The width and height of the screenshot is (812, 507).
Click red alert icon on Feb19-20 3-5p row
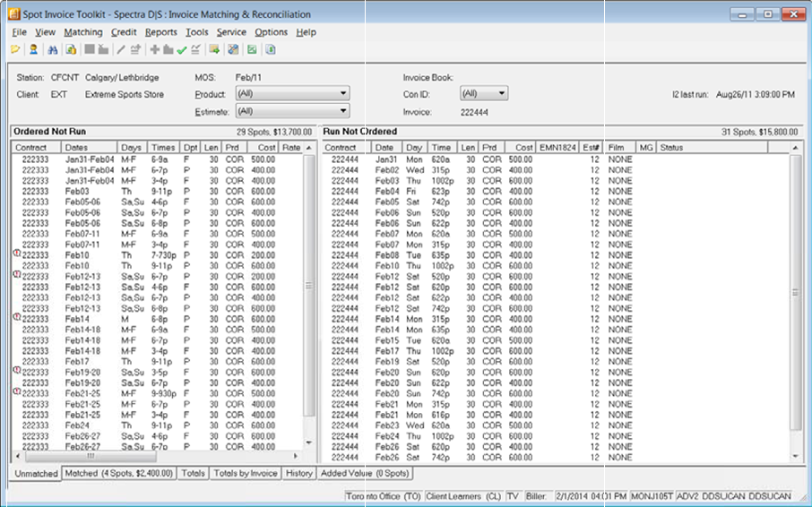point(16,370)
